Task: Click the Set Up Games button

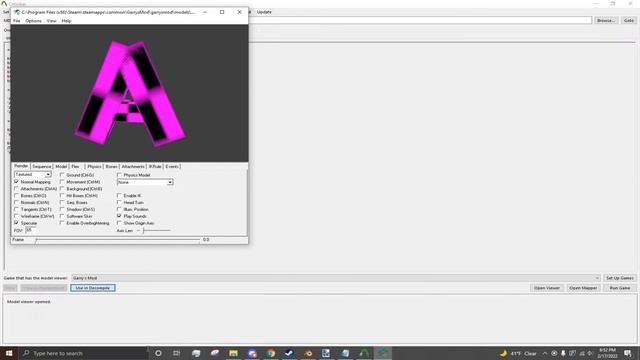Action: (x=620, y=278)
